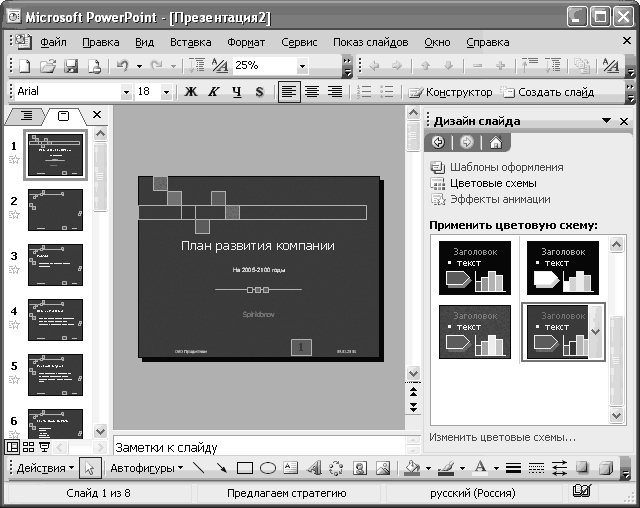This screenshot has height=508, width=640.
Task: Apply fill color with the paint bucket
Action: (x=412, y=468)
